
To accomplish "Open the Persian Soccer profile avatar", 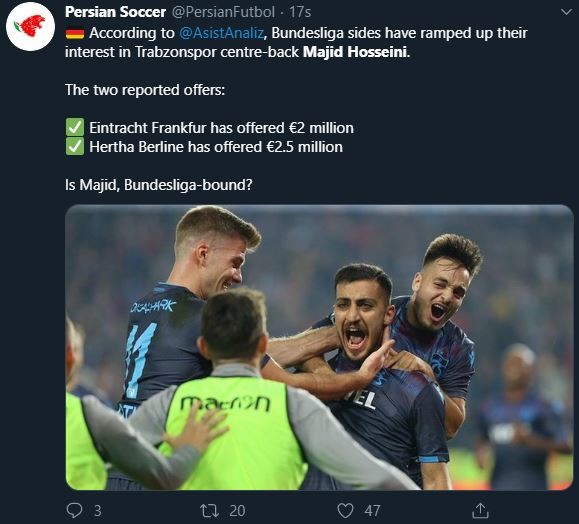I will point(30,27).
